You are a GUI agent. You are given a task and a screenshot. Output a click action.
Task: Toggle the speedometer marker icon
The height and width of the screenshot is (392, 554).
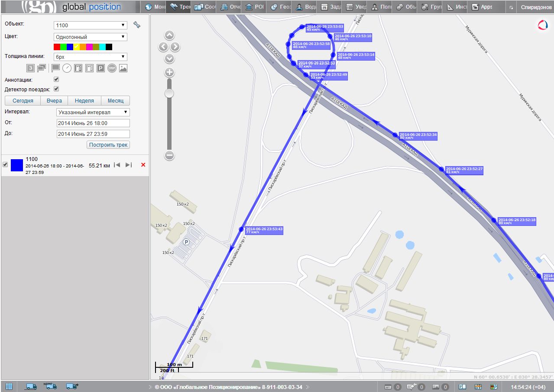pyautogui.click(x=67, y=68)
